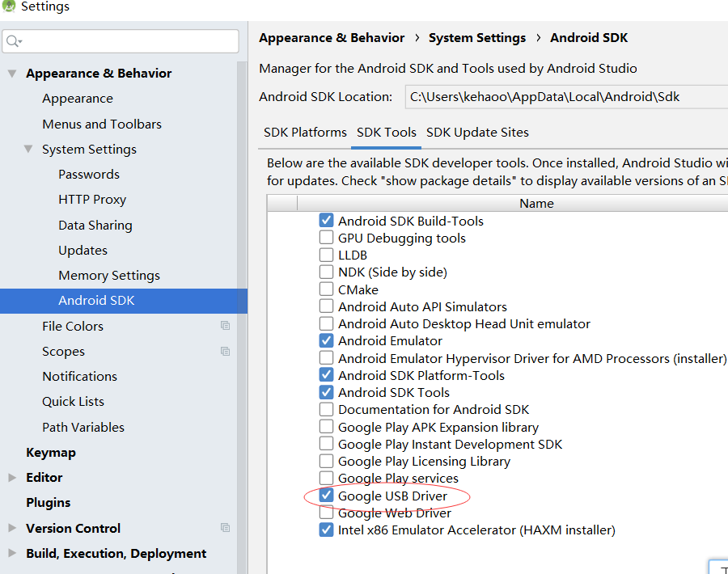This screenshot has height=574, width=728.
Task: Select Memory Settings item
Action: 109,275
